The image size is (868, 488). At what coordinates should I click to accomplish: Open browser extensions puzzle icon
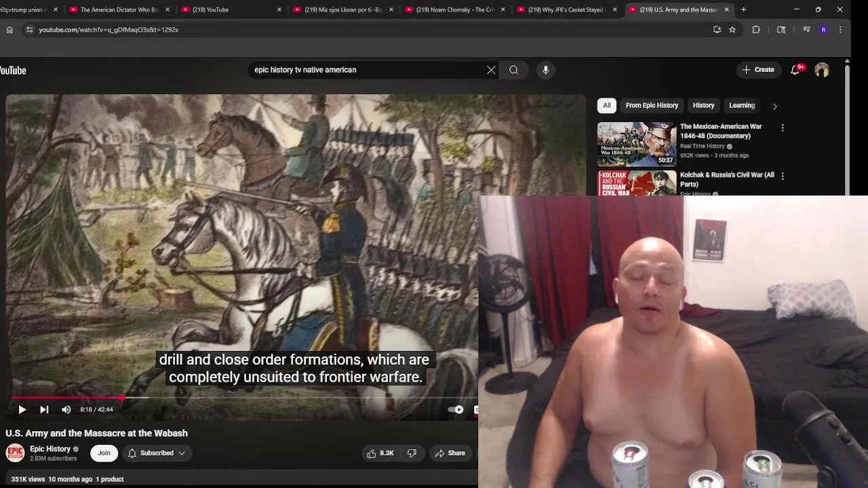coord(756,30)
